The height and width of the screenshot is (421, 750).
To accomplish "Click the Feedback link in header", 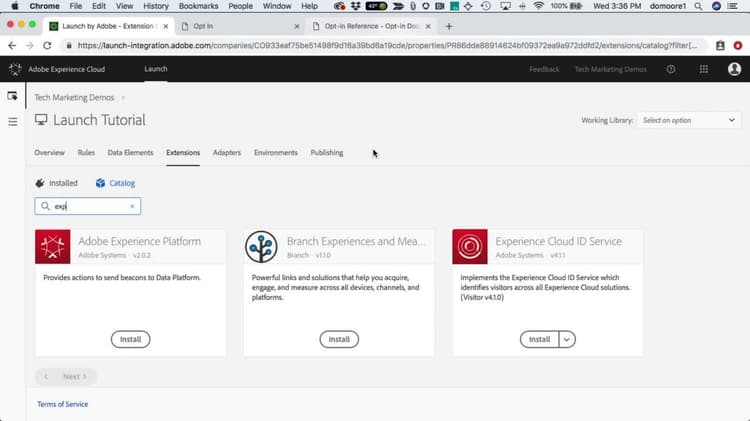I will coord(544,69).
